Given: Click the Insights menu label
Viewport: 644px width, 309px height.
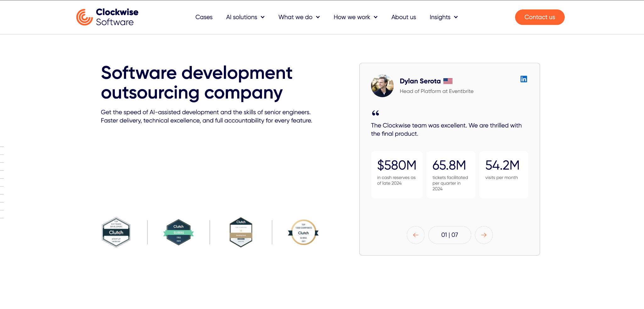Looking at the screenshot, I should [x=440, y=17].
